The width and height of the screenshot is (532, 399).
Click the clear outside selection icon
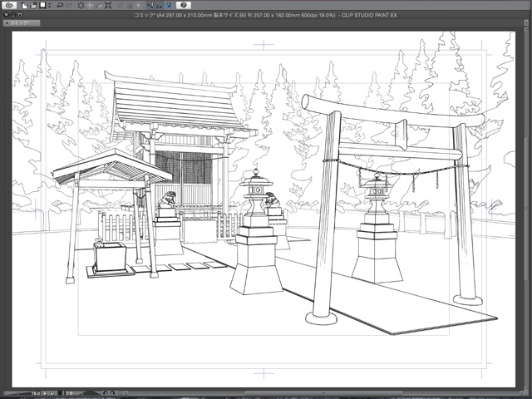click(90, 6)
